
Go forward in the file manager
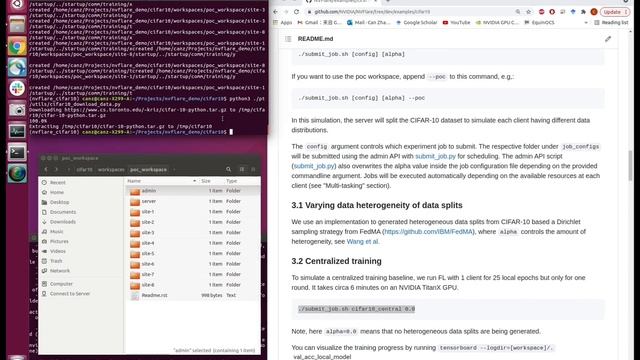(x=56, y=169)
